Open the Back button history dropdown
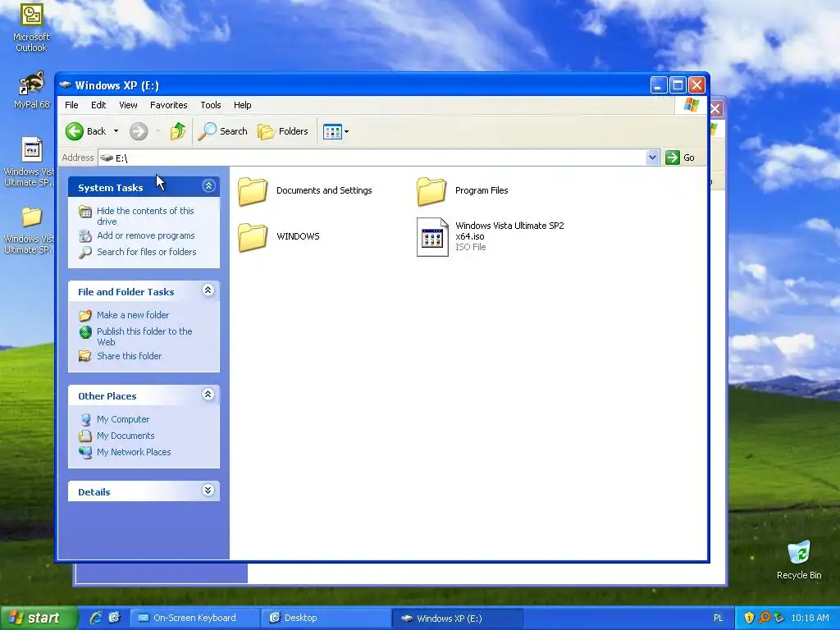This screenshot has height=630, width=840. click(x=116, y=131)
